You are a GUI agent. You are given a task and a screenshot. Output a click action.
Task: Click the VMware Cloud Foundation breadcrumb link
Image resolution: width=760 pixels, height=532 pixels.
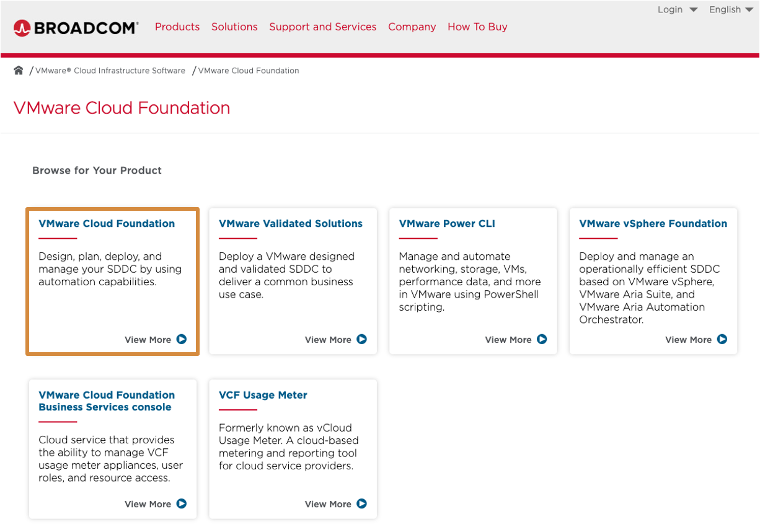pyautogui.click(x=248, y=70)
